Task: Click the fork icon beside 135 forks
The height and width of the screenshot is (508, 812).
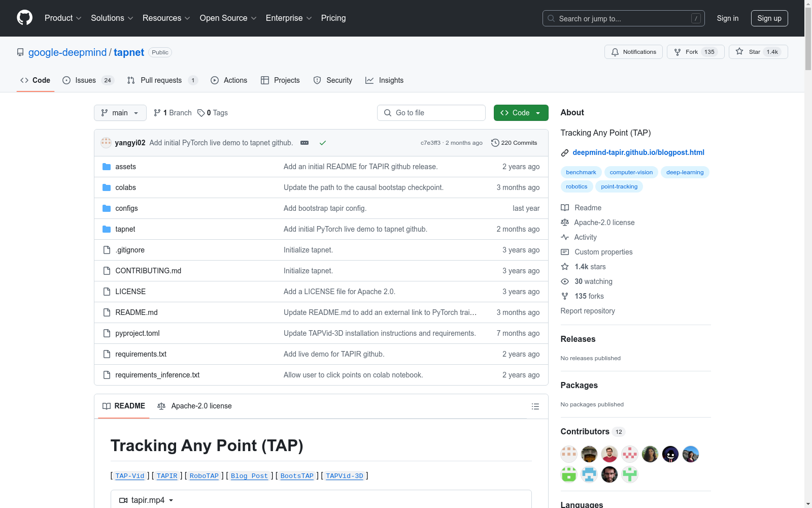Action: (x=565, y=296)
